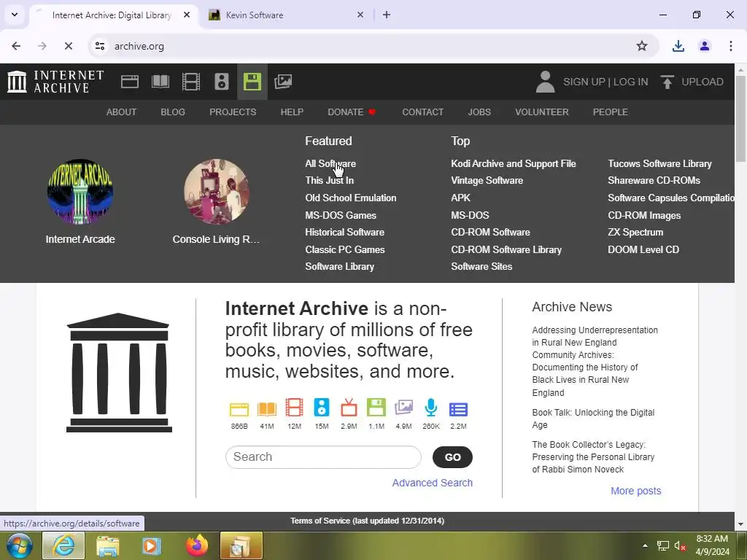
Task: Open the Chrome profile icon
Action: [705, 46]
